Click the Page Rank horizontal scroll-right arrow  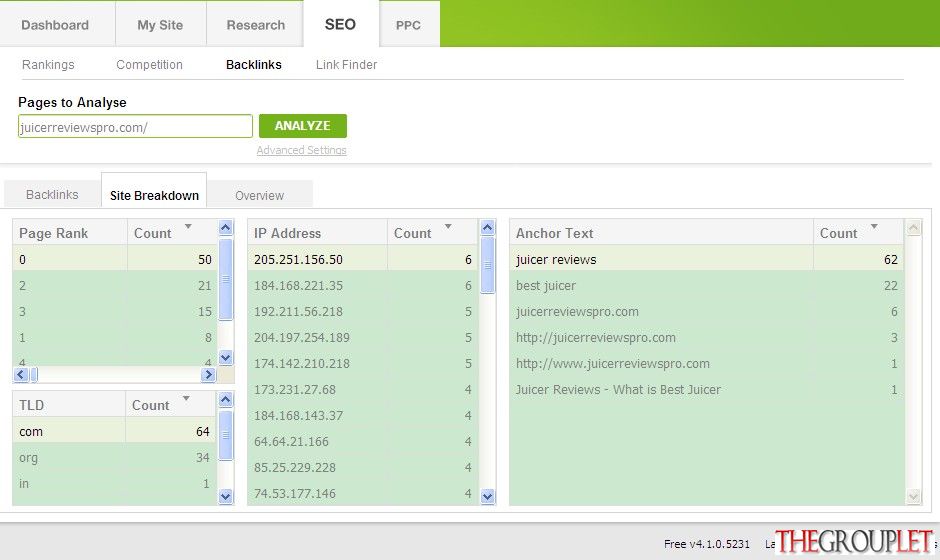pyautogui.click(x=208, y=375)
